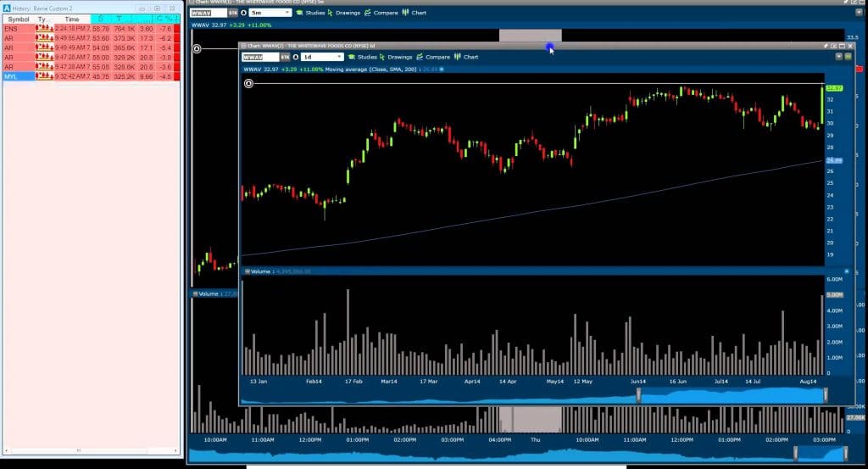Open the right-side dropdown arrow in the 1d toolbar
The image size is (868, 469).
pyautogui.click(x=838, y=57)
